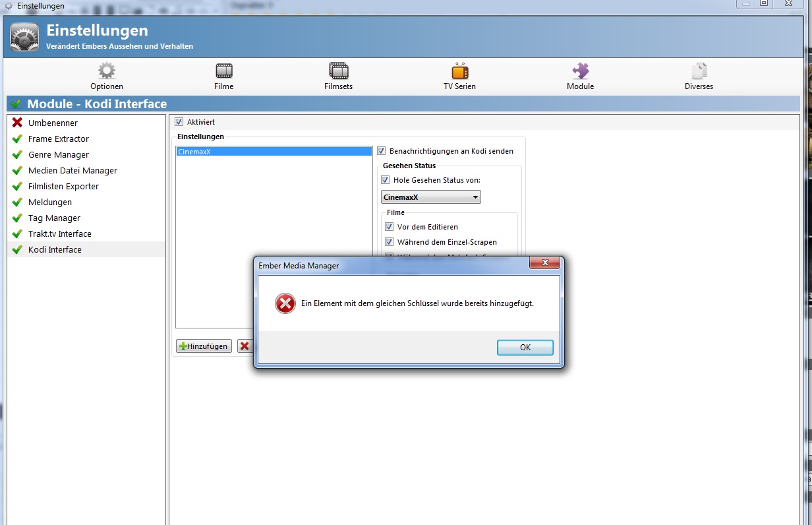Image resolution: width=812 pixels, height=525 pixels.
Task: Open the CinemaxX host dropdown
Action: coord(431,197)
